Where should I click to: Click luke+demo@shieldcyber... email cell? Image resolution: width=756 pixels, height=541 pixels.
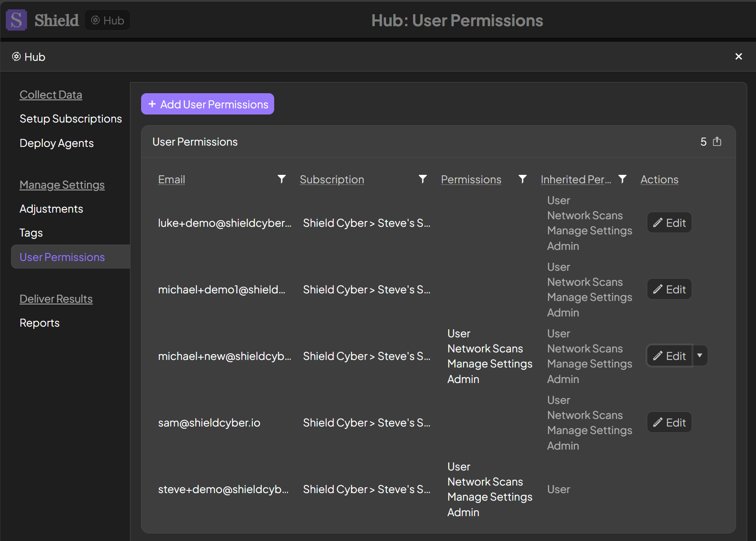coord(224,223)
